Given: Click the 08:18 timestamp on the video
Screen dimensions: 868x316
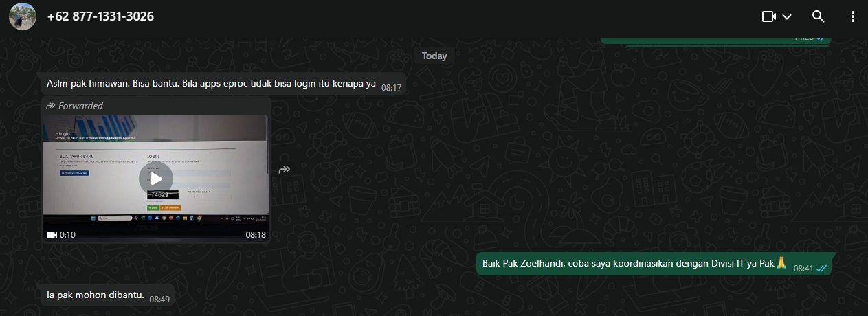Looking at the screenshot, I should pyautogui.click(x=256, y=235).
